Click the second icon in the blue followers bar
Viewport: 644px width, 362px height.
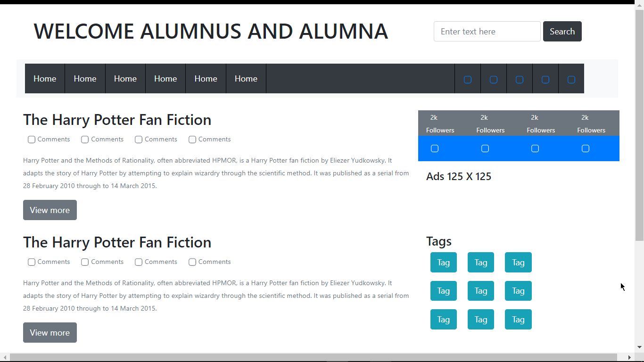485,148
